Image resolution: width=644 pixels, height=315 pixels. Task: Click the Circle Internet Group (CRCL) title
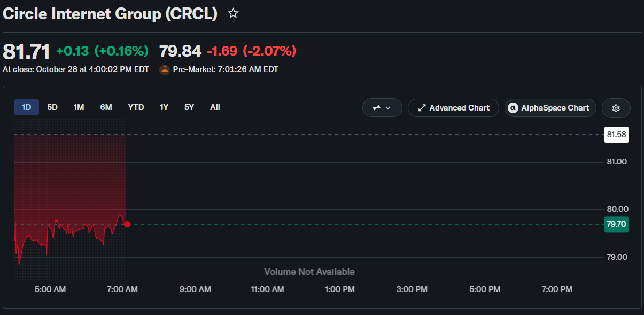(x=110, y=13)
